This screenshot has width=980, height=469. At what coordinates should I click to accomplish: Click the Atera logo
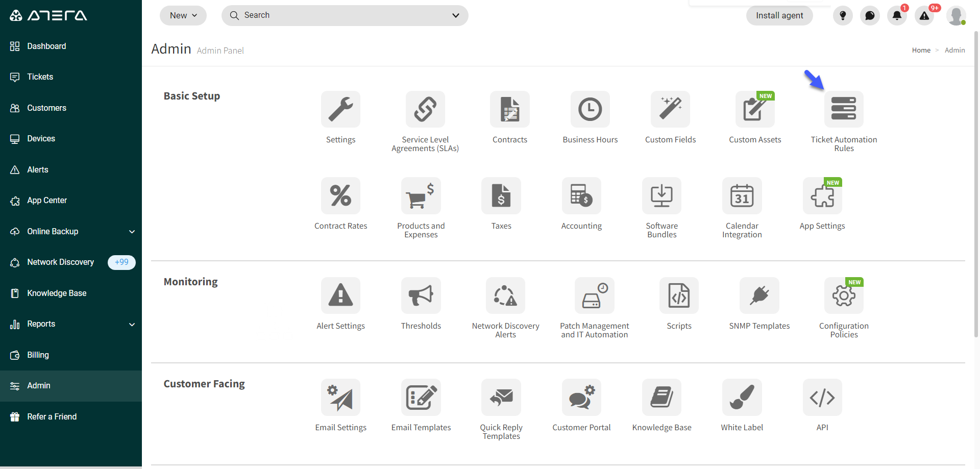[48, 15]
